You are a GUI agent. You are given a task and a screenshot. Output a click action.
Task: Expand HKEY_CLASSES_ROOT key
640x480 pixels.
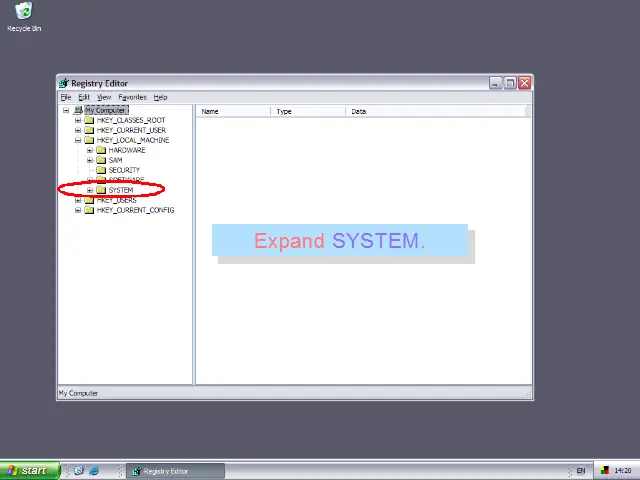coord(78,120)
